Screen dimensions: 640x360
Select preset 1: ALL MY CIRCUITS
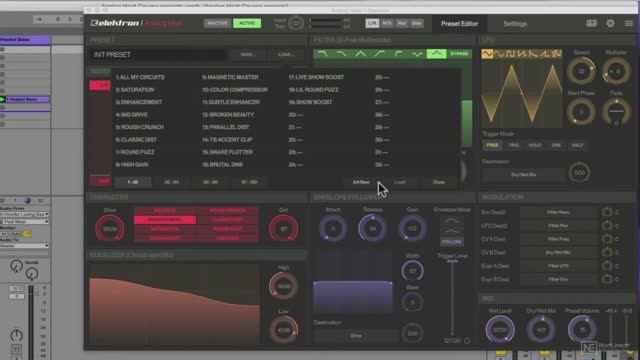(x=140, y=77)
